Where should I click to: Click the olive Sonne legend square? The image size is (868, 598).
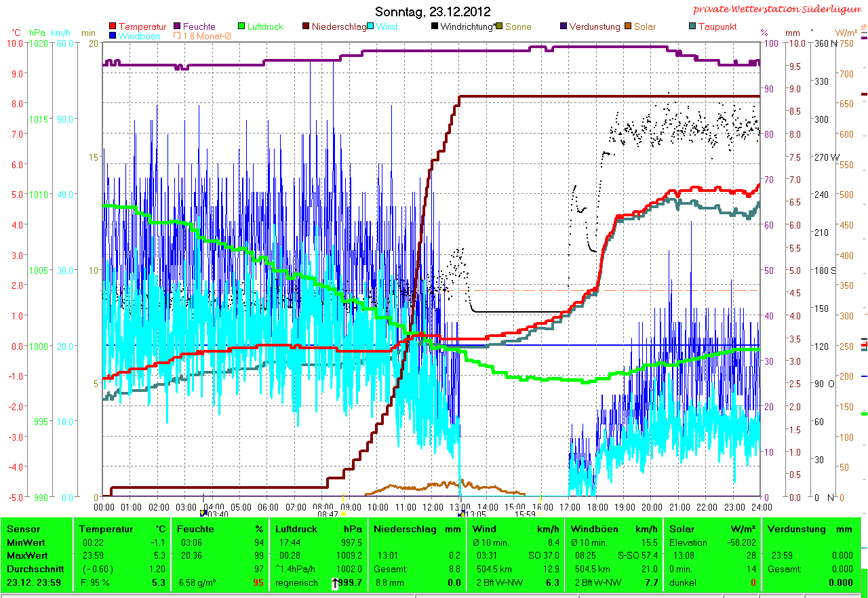pos(500,26)
